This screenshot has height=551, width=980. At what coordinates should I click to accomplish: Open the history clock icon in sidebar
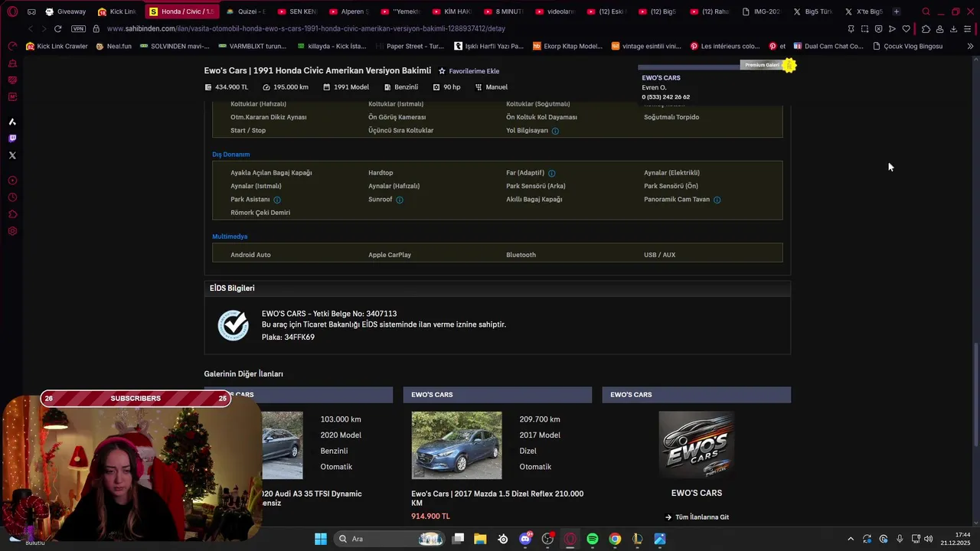(12, 197)
